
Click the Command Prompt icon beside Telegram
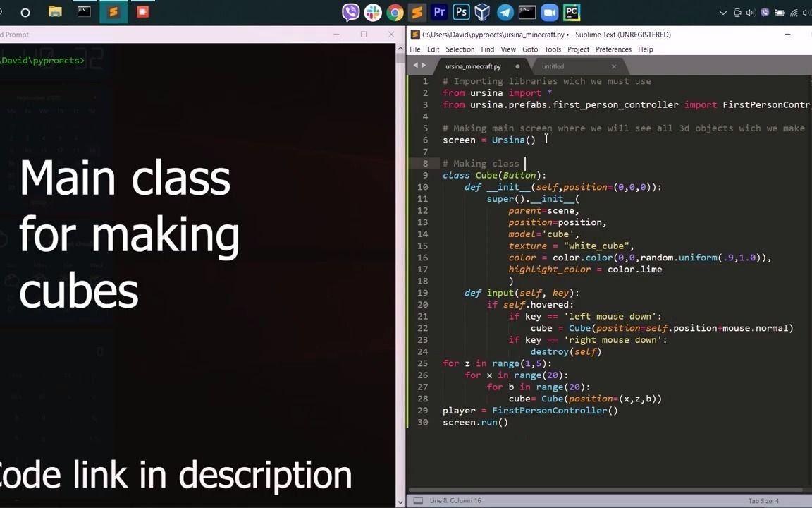coord(527,13)
